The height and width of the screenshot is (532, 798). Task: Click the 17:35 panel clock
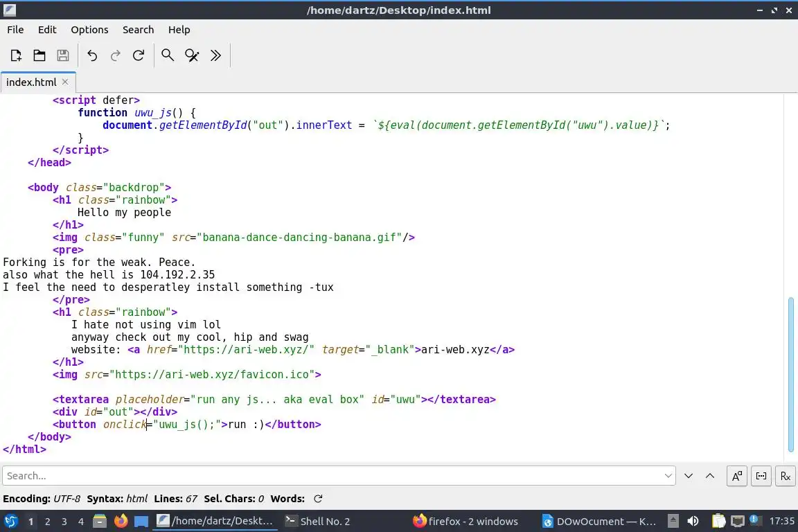(781, 521)
